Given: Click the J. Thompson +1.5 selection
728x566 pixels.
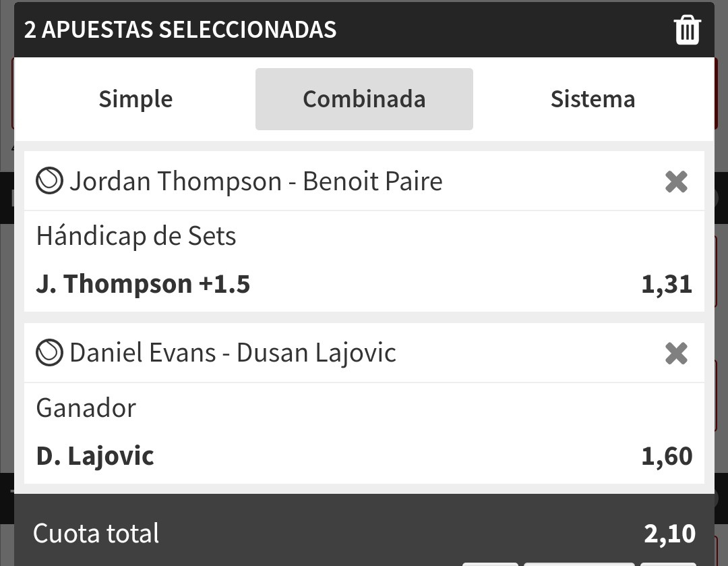Looking at the screenshot, I should (143, 283).
